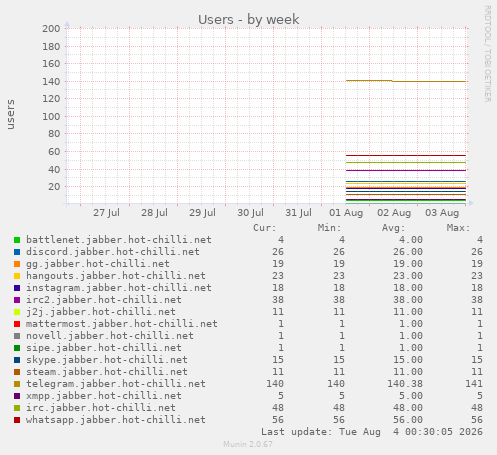Click the Munin 2.0.67 footer text
Viewport: 497px width, 455px height.
[x=248, y=444]
